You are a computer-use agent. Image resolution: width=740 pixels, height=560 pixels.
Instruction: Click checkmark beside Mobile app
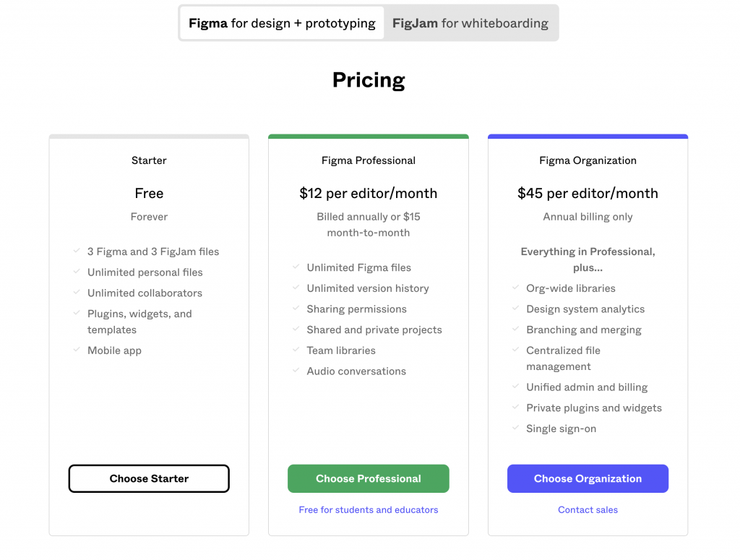pyautogui.click(x=77, y=350)
